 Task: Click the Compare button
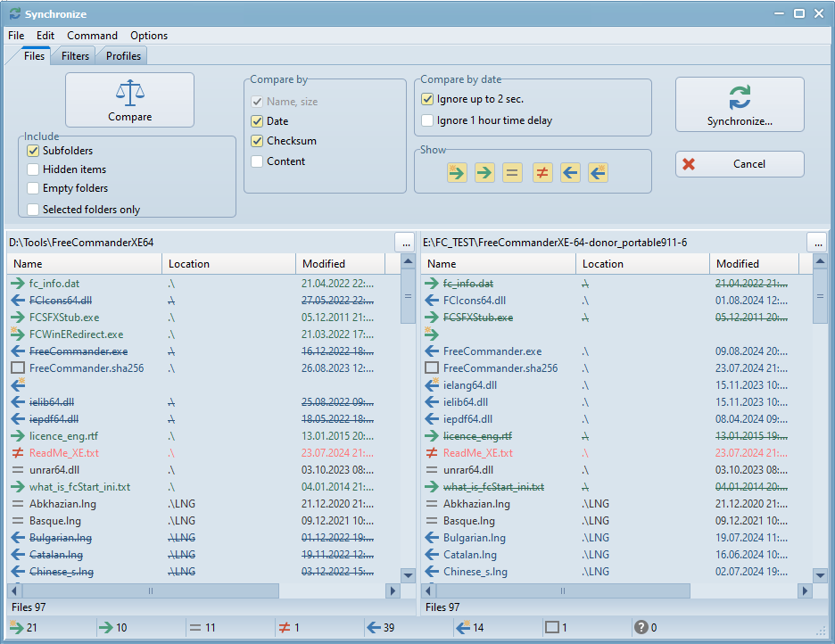(130, 100)
